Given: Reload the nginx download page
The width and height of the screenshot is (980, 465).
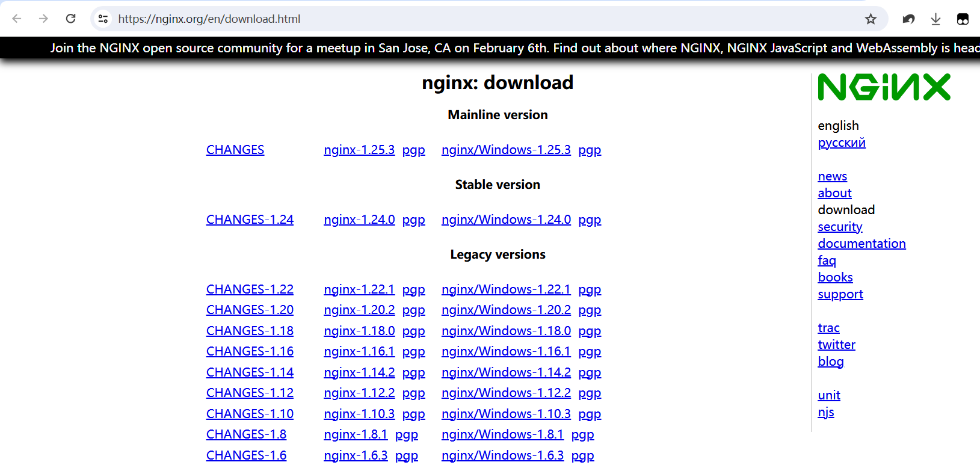Looking at the screenshot, I should tap(70, 19).
